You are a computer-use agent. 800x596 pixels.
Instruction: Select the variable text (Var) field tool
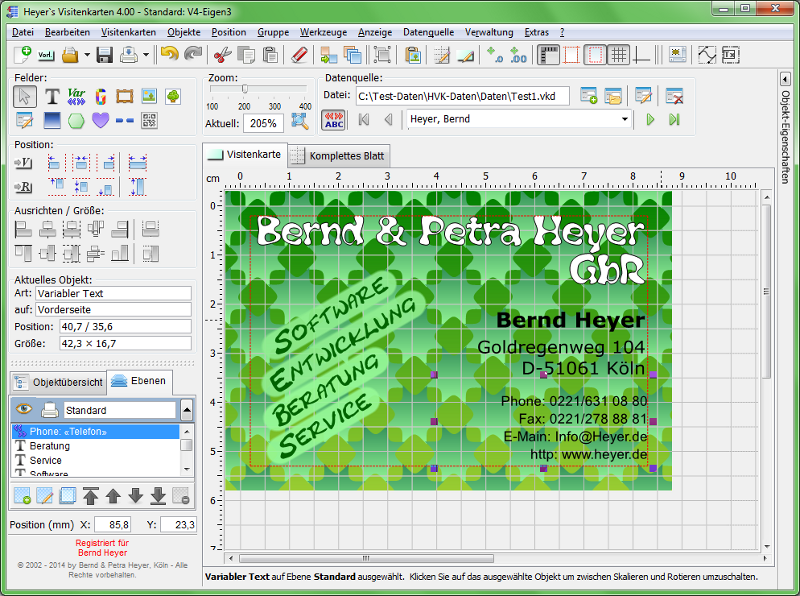pos(76,96)
